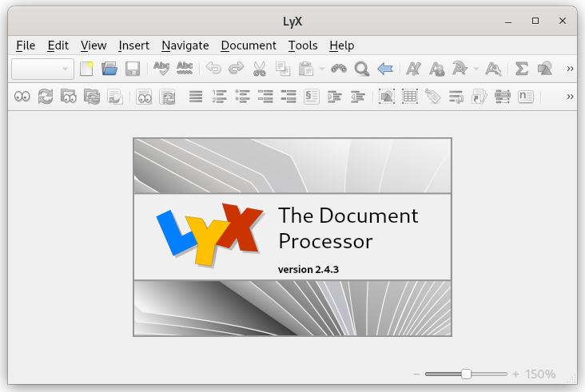
Task: Click the Cut scissors icon
Action: [x=259, y=69]
